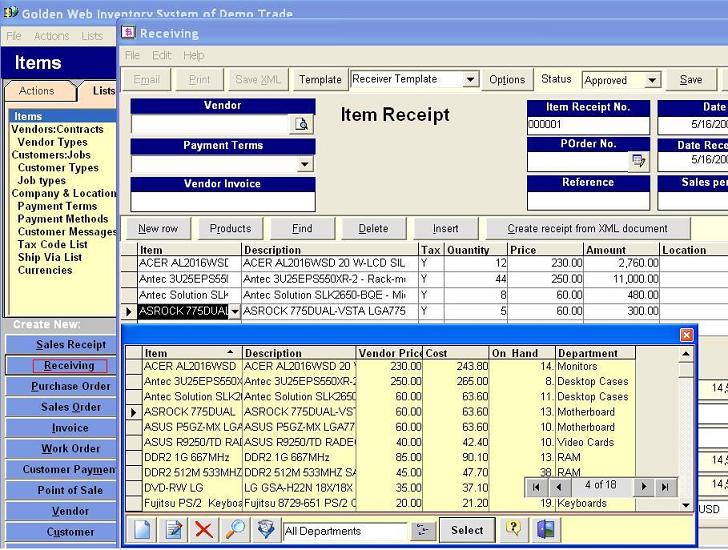The image size is (728, 550).
Task: Select Currencies in the list
Action: click(45, 270)
